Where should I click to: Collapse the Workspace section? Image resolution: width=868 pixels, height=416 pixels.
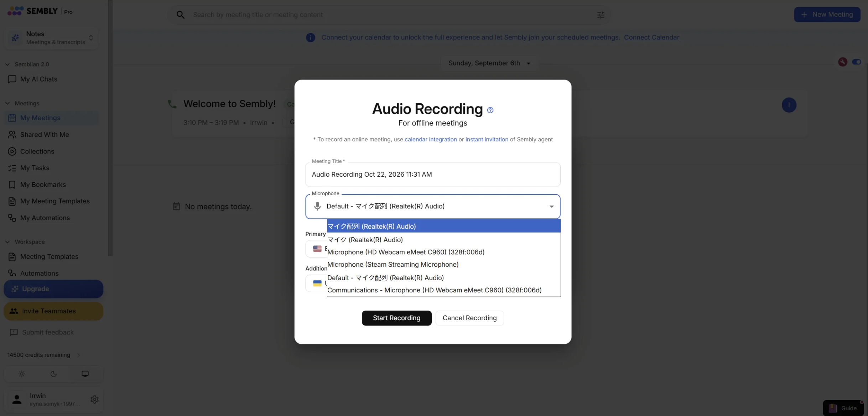click(7, 242)
